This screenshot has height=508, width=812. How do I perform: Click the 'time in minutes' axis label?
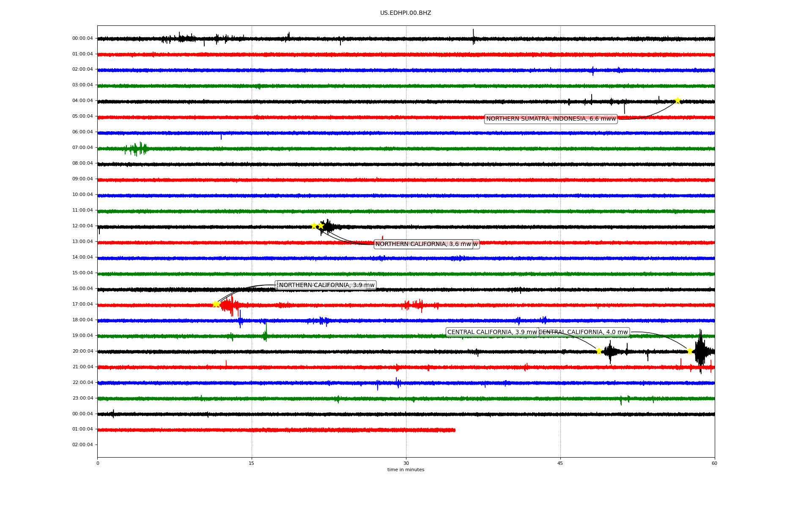406,470
